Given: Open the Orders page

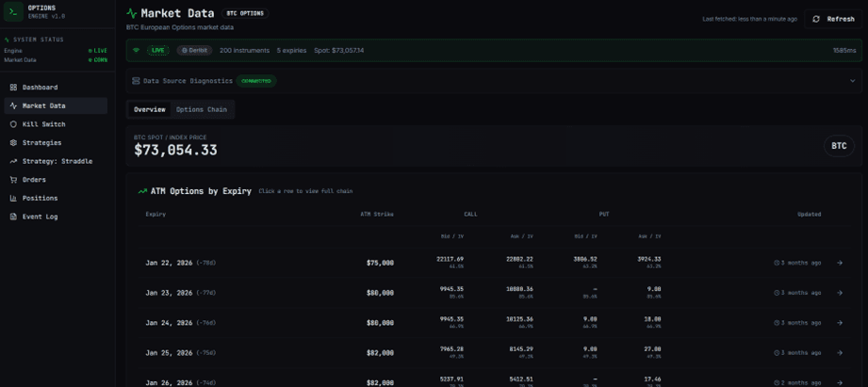Looking at the screenshot, I should 56,180.
